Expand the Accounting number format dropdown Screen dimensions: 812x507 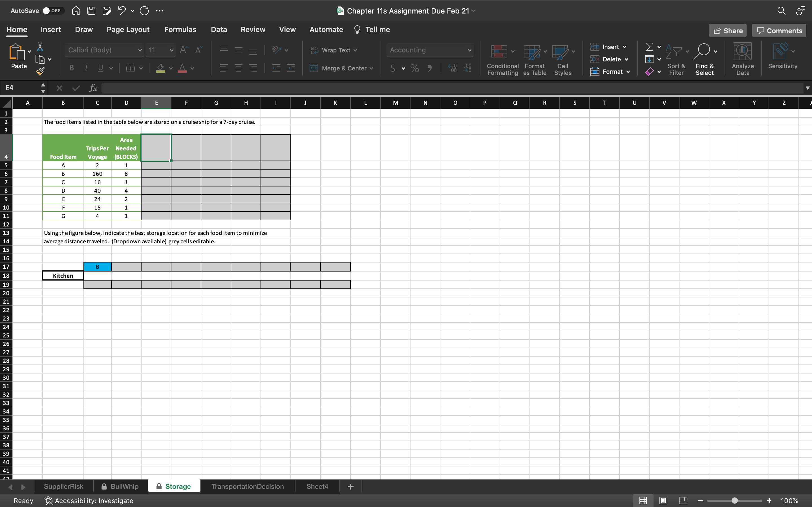(469, 50)
